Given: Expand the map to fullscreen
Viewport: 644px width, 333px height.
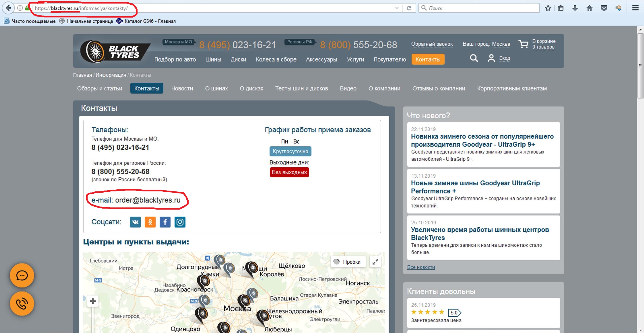Looking at the screenshot, I should tap(375, 262).
